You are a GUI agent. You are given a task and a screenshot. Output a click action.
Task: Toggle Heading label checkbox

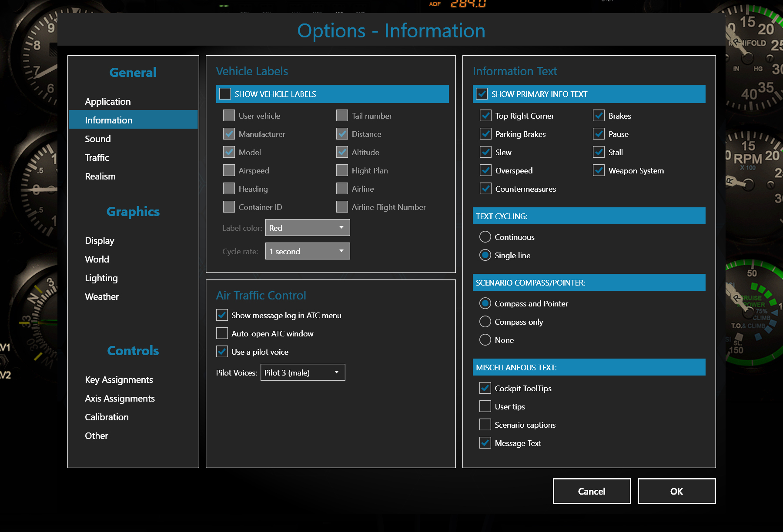[229, 189]
